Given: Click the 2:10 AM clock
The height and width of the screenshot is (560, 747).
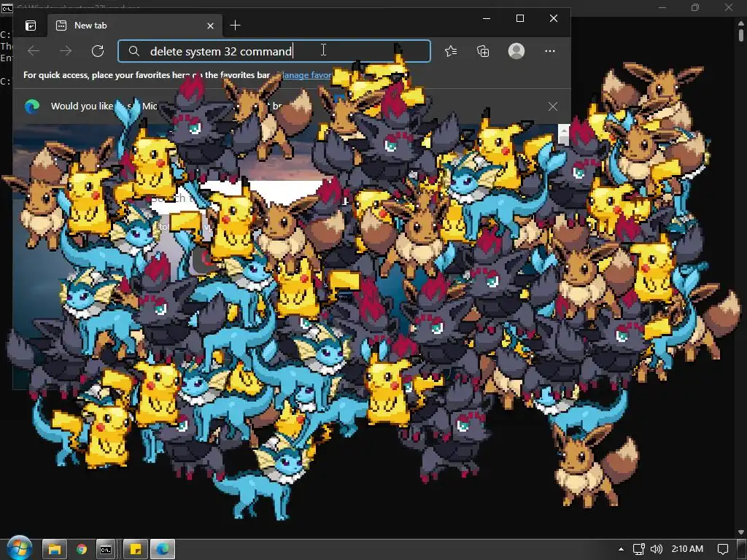Looking at the screenshot, I should tap(687, 549).
